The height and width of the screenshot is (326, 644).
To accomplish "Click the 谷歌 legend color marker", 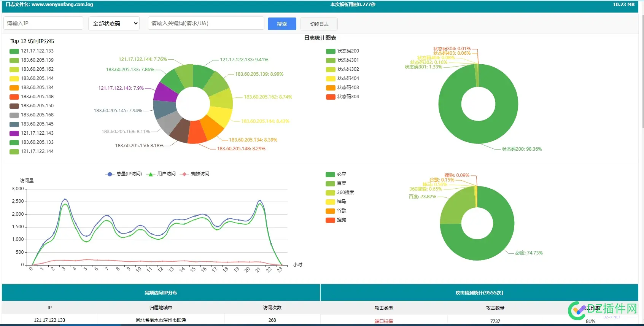I will point(330,211).
